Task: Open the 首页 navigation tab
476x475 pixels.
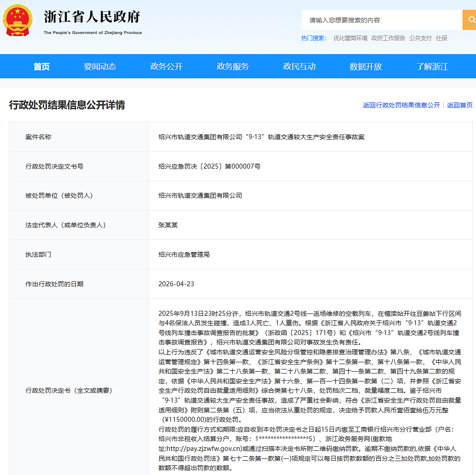Action: [x=42, y=67]
